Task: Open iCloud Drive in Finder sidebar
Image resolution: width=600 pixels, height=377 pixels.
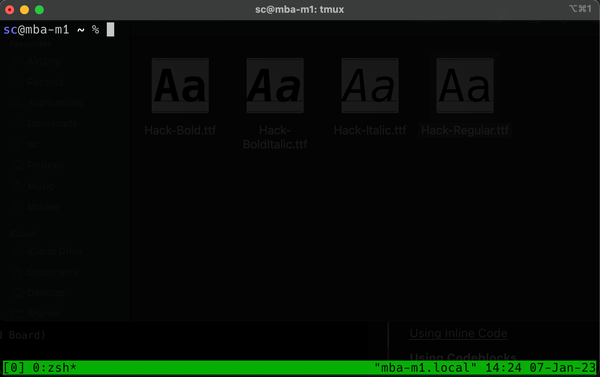Action: 55,251
